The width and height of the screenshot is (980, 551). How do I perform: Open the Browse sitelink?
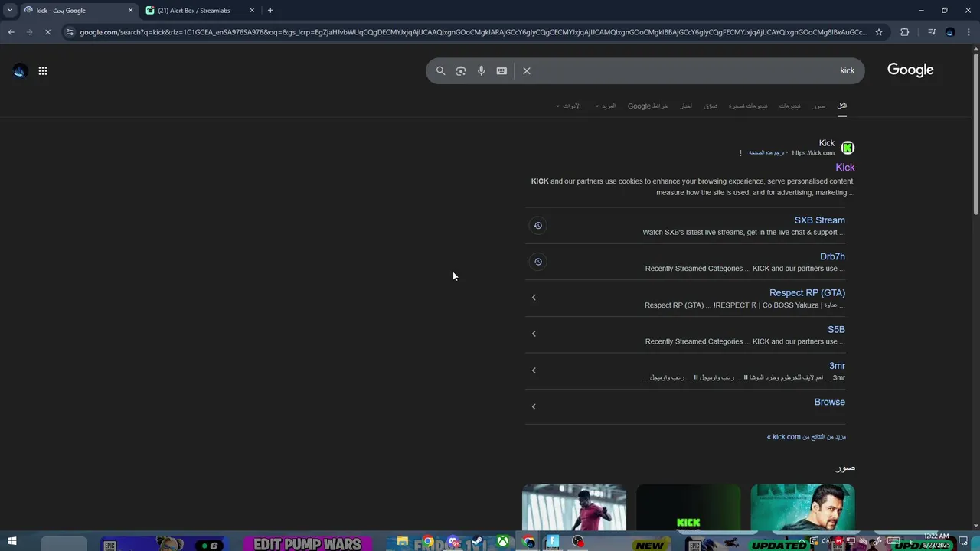pyautogui.click(x=830, y=402)
